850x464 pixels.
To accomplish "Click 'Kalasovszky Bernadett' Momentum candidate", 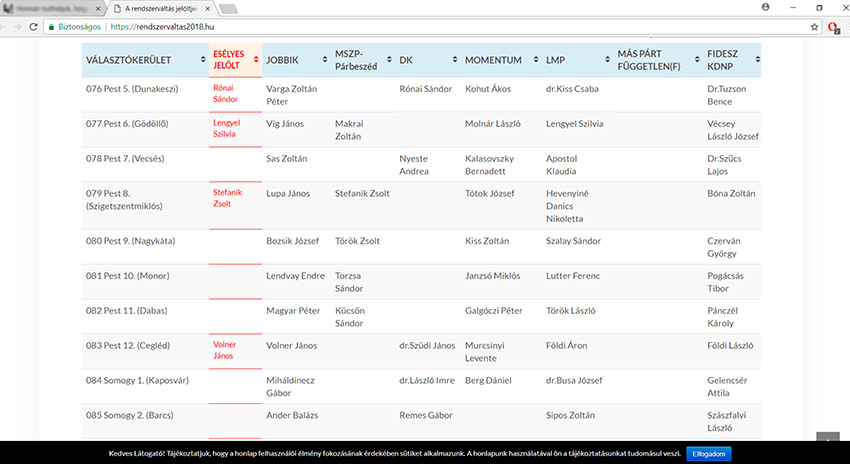I will click(x=490, y=165).
